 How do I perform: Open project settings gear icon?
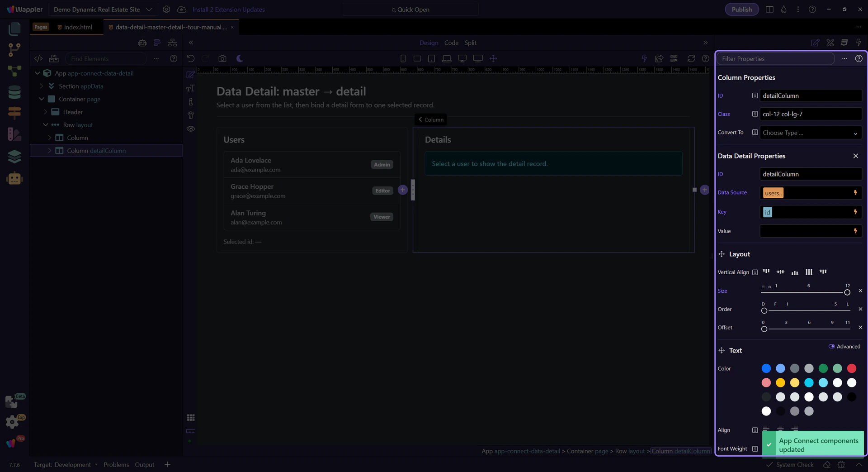[x=166, y=10]
